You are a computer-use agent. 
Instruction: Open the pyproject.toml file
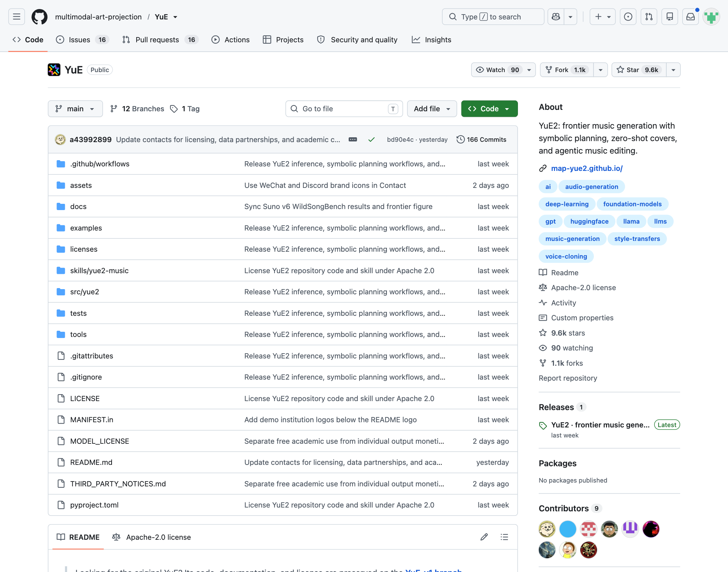(x=94, y=505)
